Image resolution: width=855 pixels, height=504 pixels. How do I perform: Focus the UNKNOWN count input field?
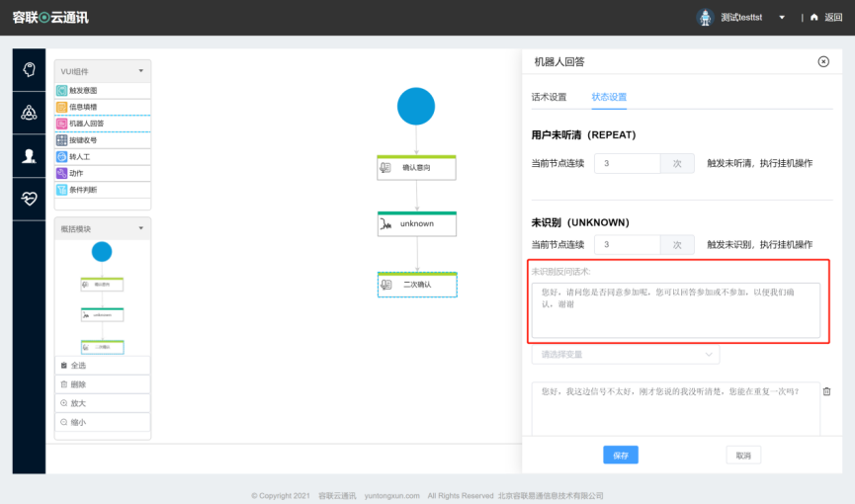(627, 244)
